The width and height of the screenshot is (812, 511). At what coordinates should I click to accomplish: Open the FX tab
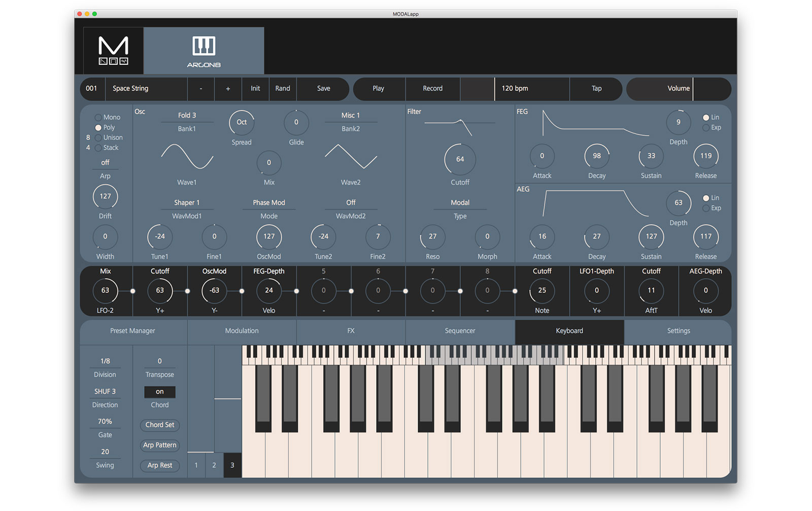351,331
